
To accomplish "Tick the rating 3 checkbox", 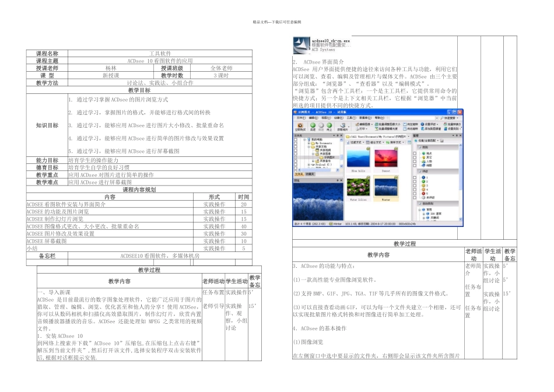I will click(415, 185).
